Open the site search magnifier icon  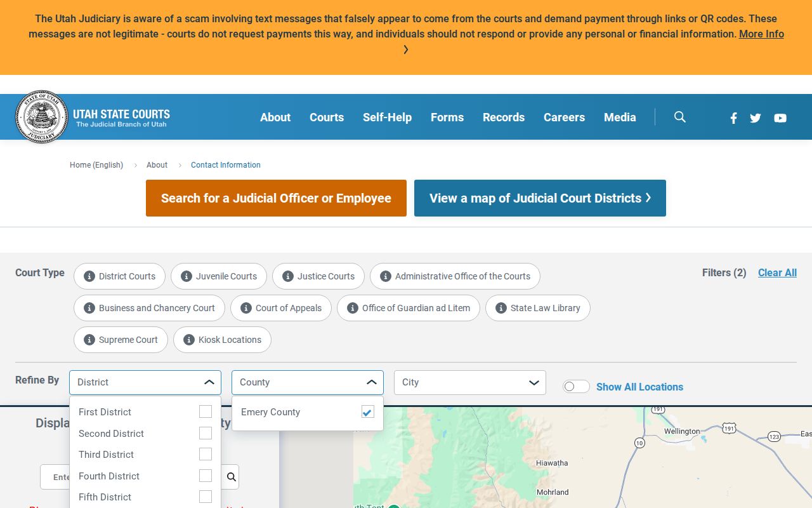pos(680,117)
